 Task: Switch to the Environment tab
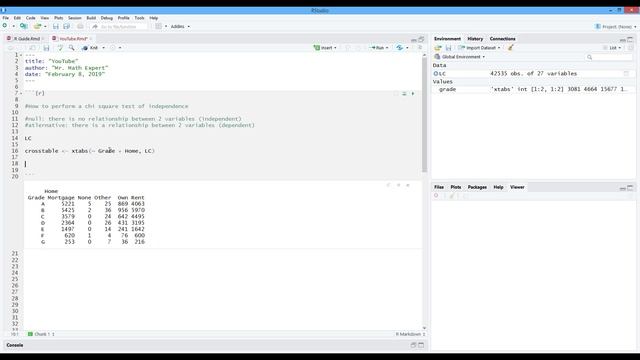point(447,39)
